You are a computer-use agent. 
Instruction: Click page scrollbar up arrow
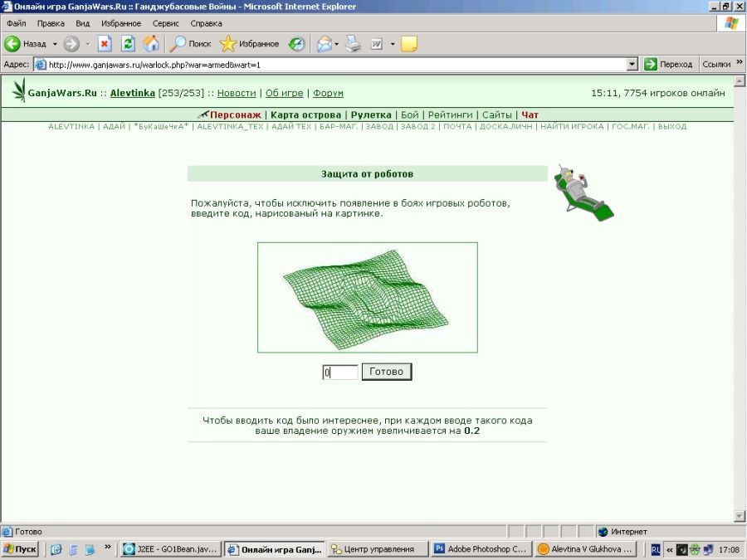coord(740,81)
